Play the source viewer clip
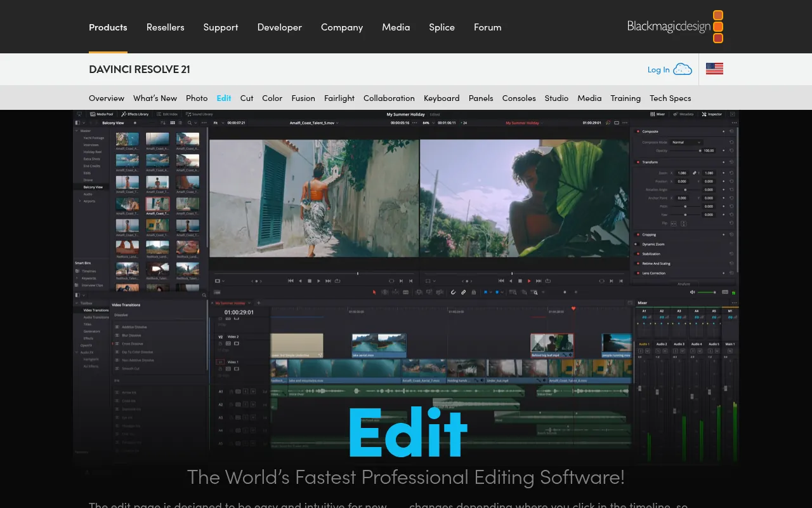Viewport: 812px width, 508px height. pyautogui.click(x=318, y=281)
